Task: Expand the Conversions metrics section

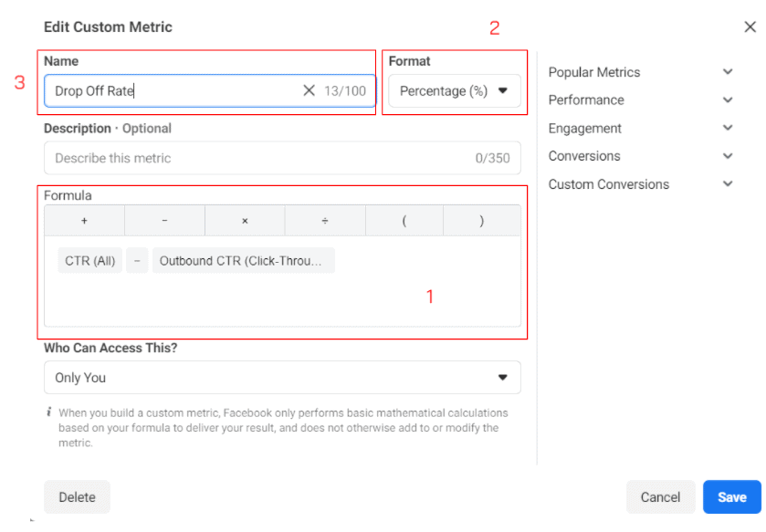Action: click(x=640, y=156)
